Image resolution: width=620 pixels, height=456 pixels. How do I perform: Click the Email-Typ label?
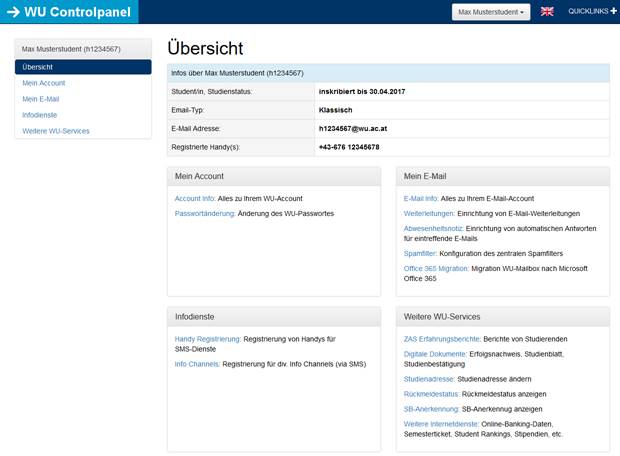click(x=187, y=110)
